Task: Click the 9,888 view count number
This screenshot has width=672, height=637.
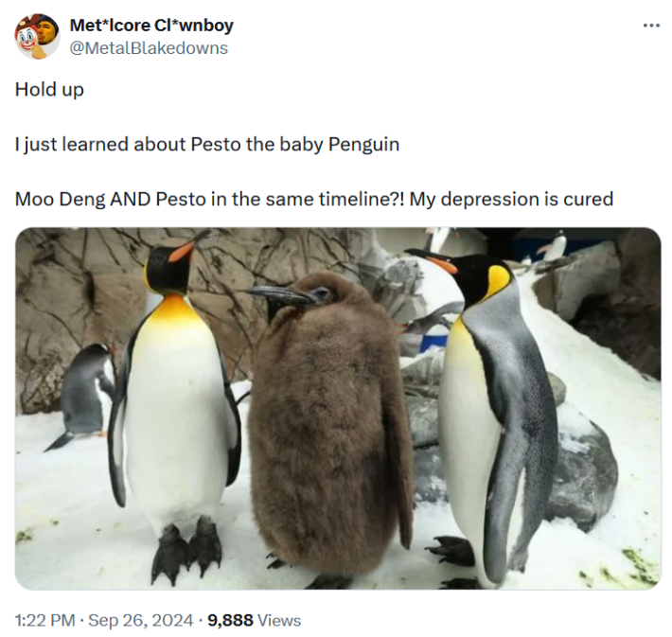Action: pos(230,620)
